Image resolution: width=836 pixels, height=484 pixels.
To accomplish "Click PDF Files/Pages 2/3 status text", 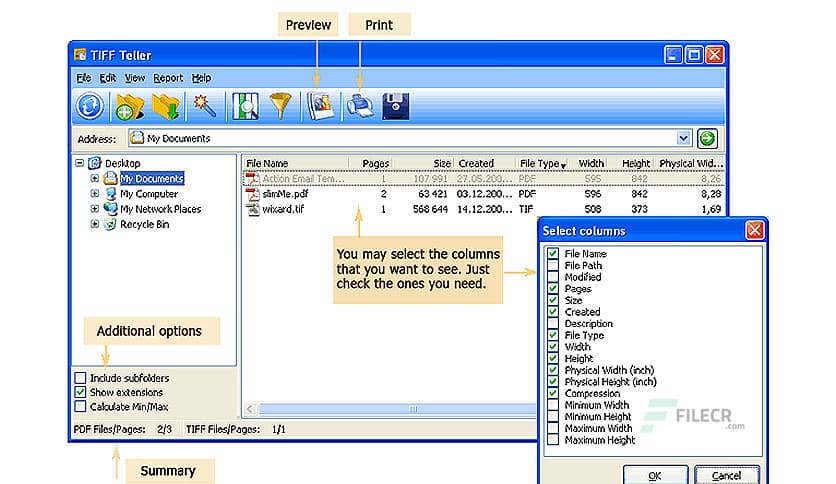I will pyautogui.click(x=123, y=429).
